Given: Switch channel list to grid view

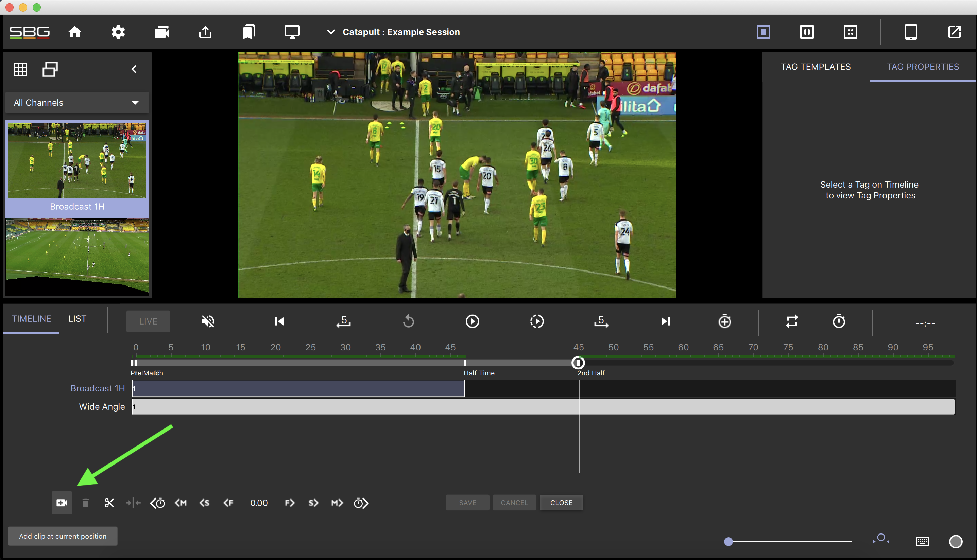Looking at the screenshot, I should [x=20, y=69].
